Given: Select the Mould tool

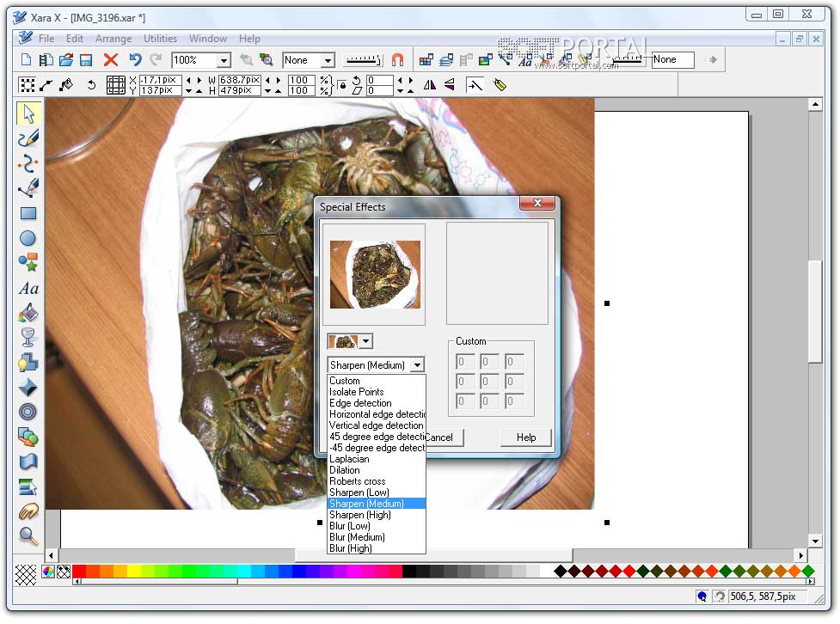Looking at the screenshot, I should 28,462.
